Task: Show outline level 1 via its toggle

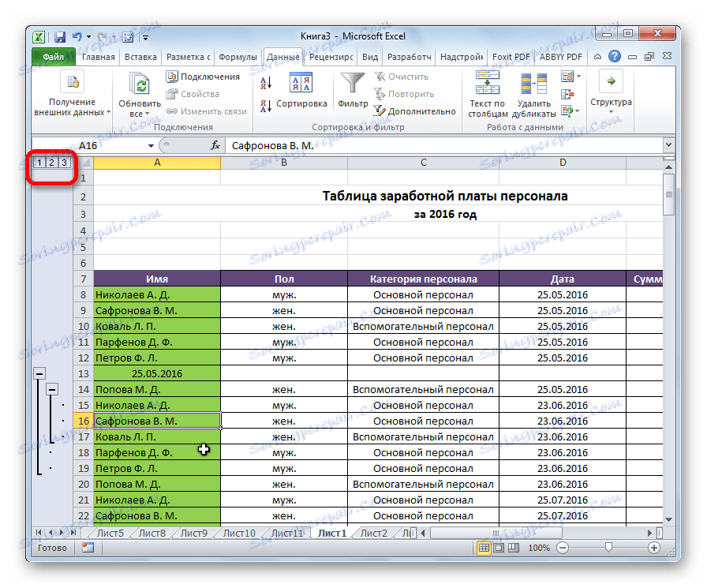Action: pyautogui.click(x=38, y=163)
